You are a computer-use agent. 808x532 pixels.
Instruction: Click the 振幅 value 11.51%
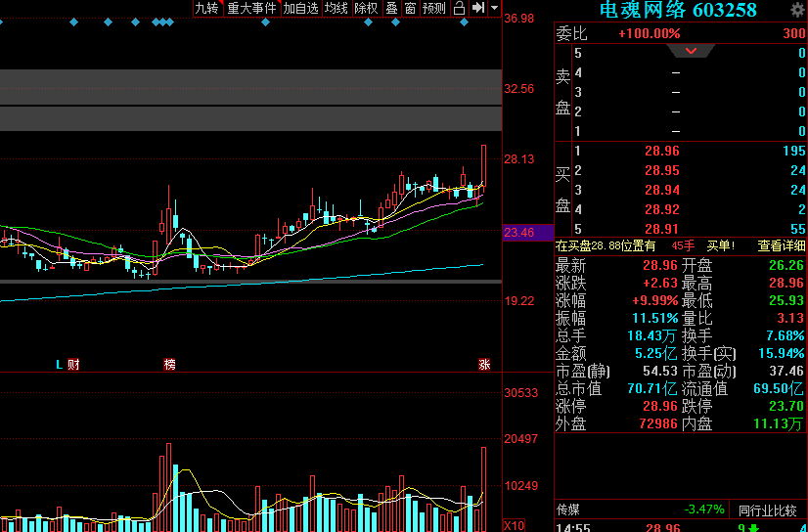click(x=655, y=318)
